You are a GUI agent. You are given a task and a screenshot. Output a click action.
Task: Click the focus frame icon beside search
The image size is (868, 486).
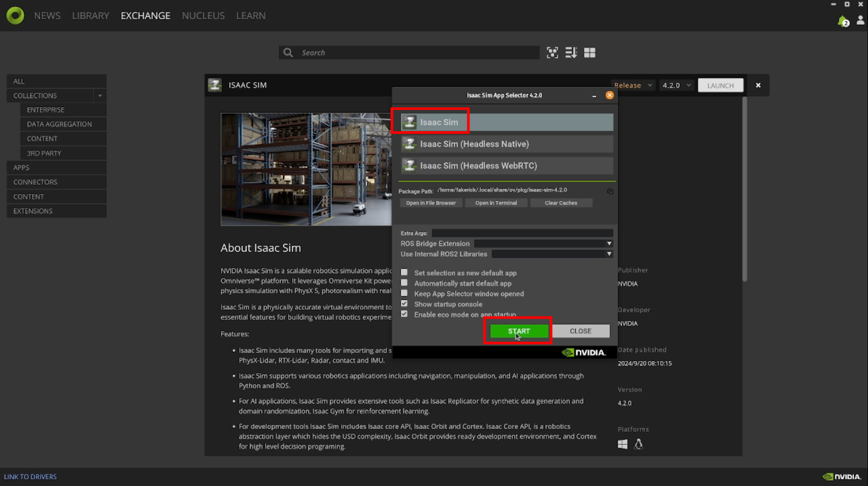pyautogui.click(x=552, y=53)
